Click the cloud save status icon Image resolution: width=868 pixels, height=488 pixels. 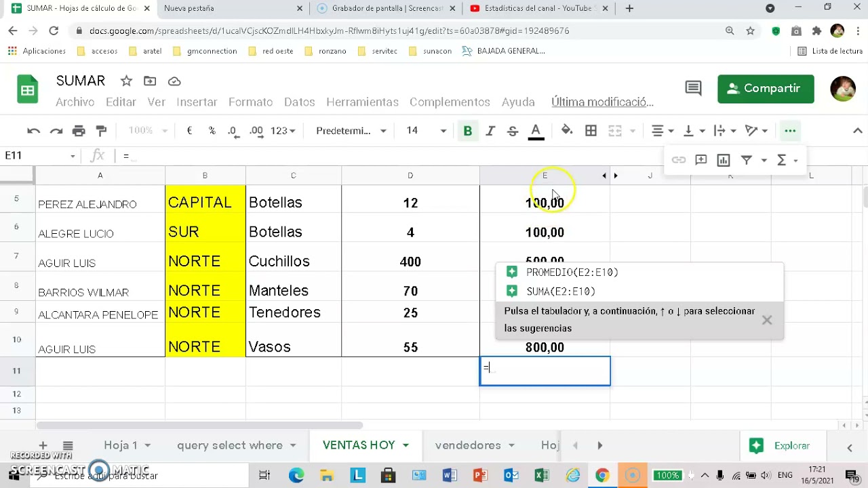pos(174,81)
